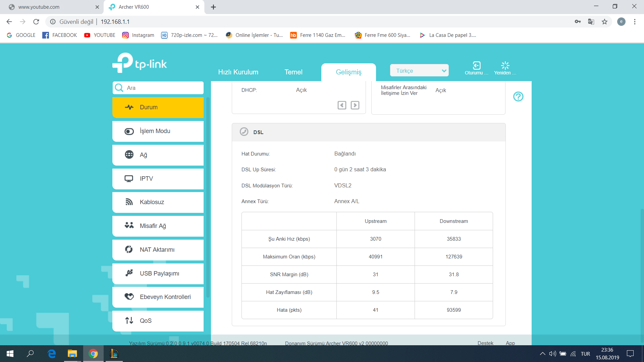Click the Ara search input field
Image resolution: width=644 pixels, height=362 pixels.
click(x=163, y=88)
